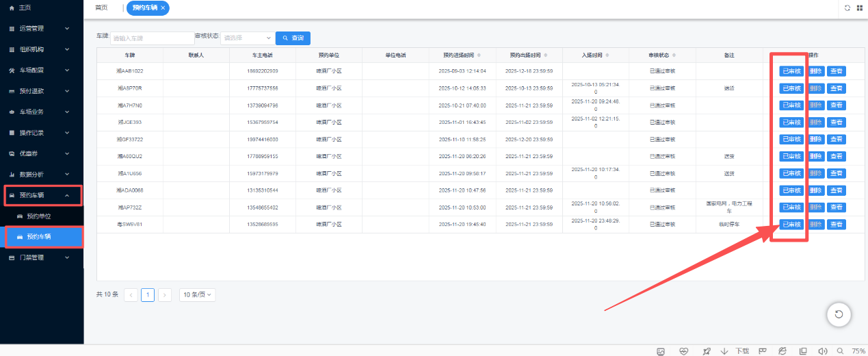The image size is (868, 356).
Task: Click the refresh icon at top right
Action: click(847, 8)
